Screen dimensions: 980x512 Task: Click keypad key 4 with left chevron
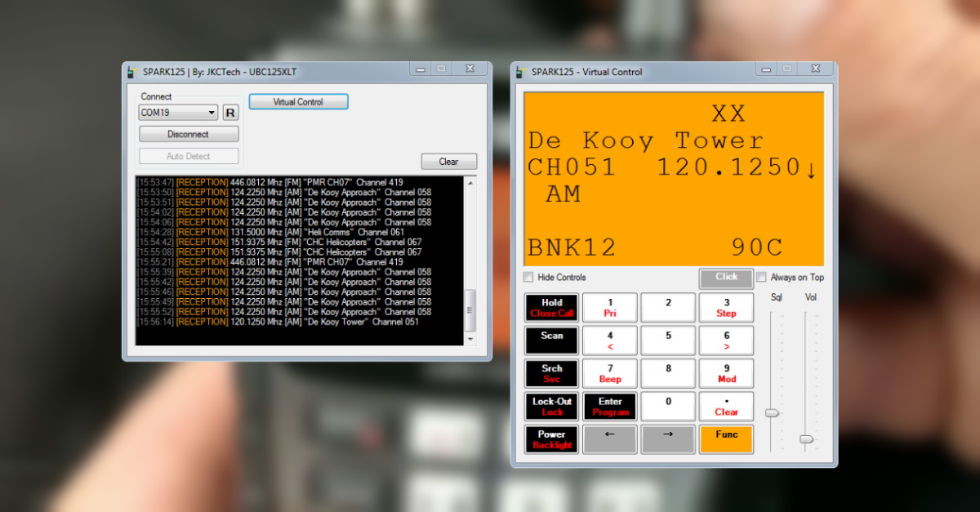pos(610,341)
